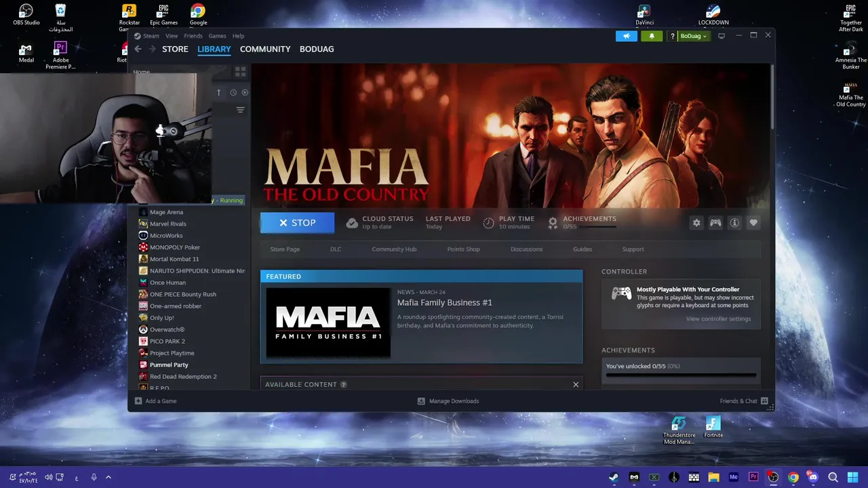This screenshot has height=488, width=868.
Task: Go back with the Steam navigation arrow
Action: coord(138,49)
